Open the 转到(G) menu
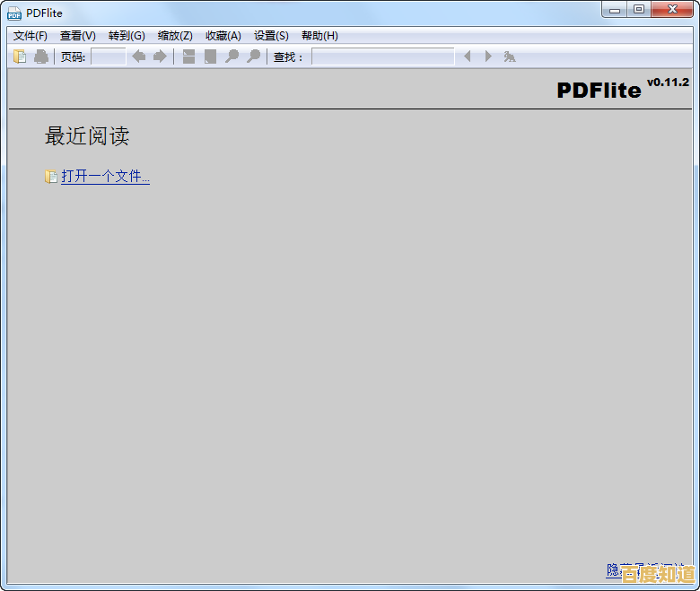This screenshot has height=591, width=700. pos(127,36)
